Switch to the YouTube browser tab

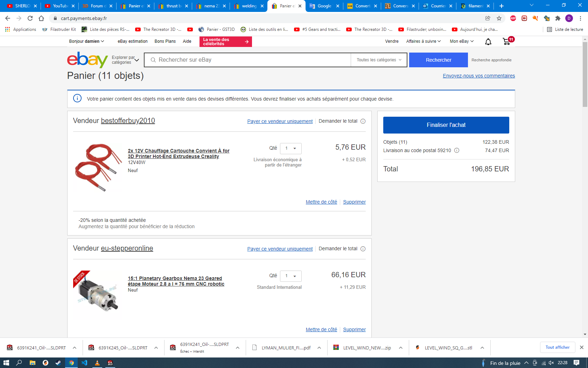click(x=59, y=6)
